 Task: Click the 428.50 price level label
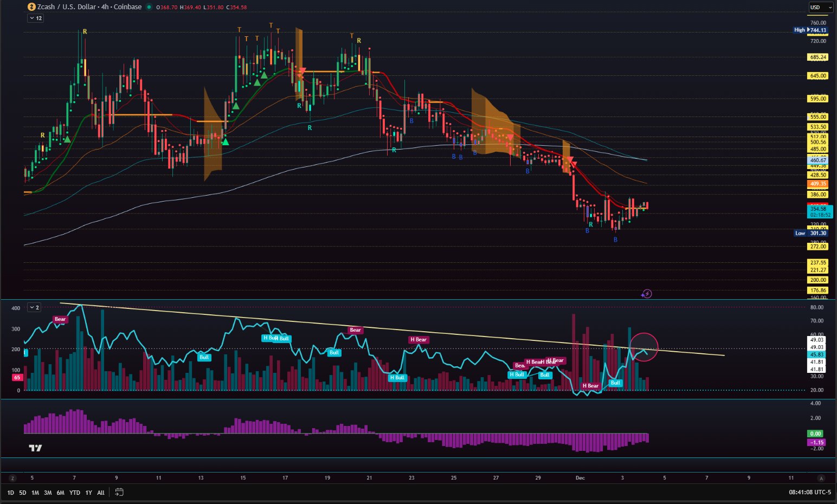[x=818, y=175]
